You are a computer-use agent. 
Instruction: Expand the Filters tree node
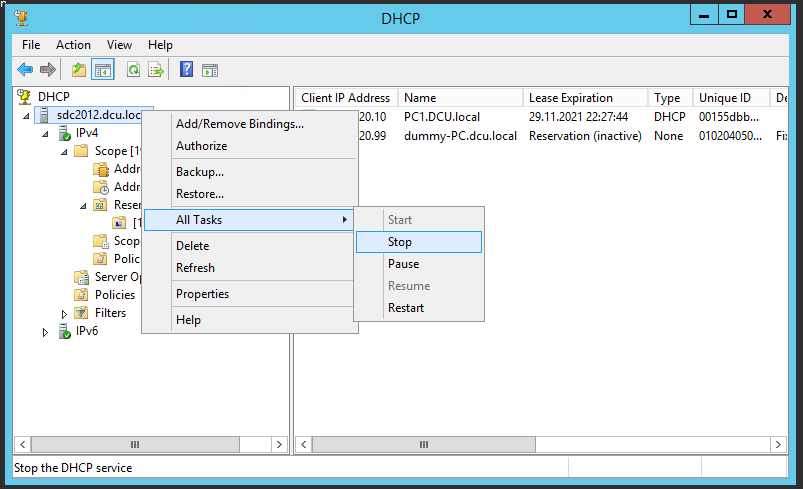pyautogui.click(x=65, y=314)
